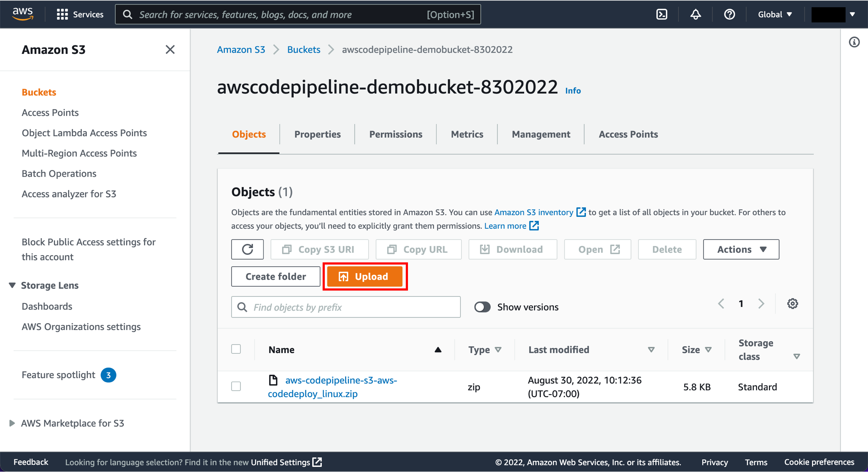The image size is (868, 472).
Task: Click the Info link beside bucket name
Action: point(573,91)
